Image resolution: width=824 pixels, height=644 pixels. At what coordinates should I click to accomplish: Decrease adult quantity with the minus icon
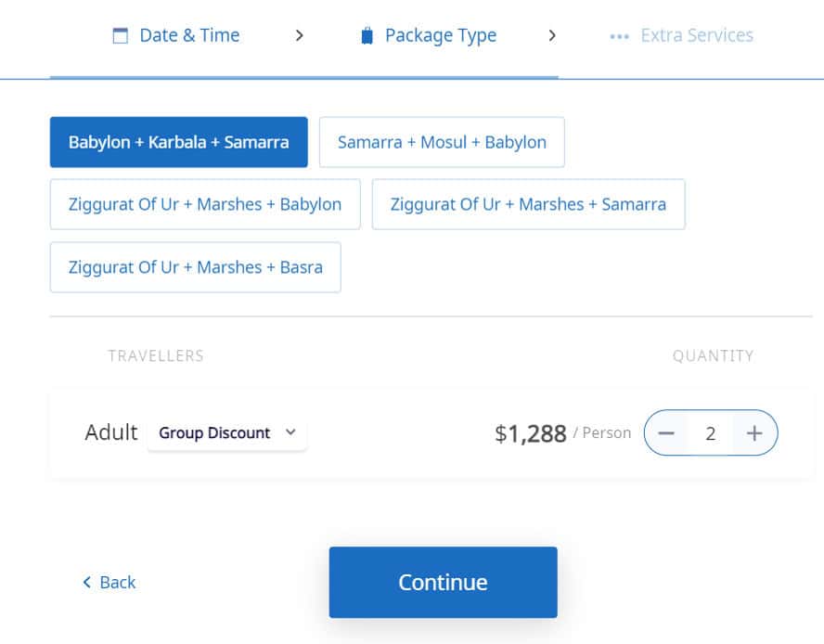point(666,433)
